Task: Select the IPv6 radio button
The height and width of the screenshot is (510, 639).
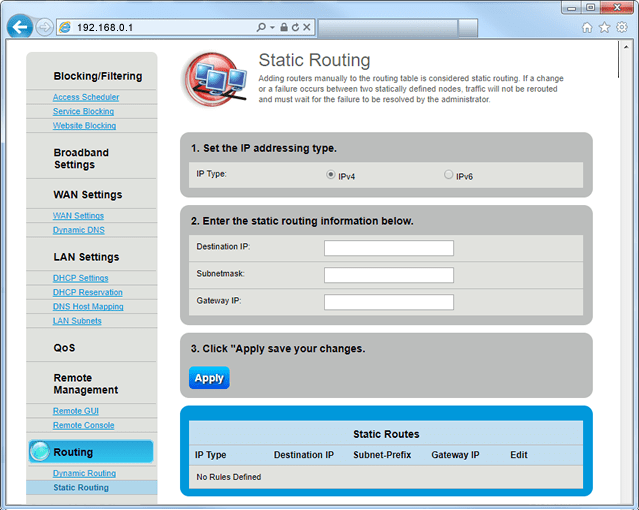Action: click(x=448, y=174)
